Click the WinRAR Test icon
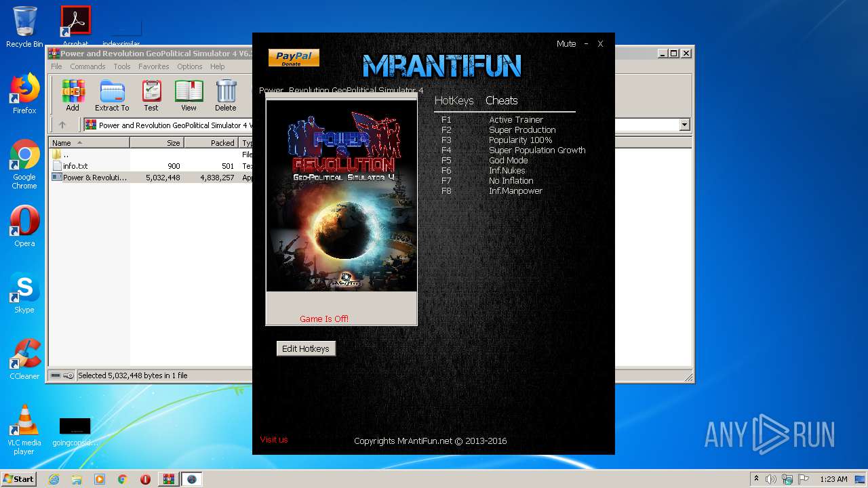 click(151, 96)
